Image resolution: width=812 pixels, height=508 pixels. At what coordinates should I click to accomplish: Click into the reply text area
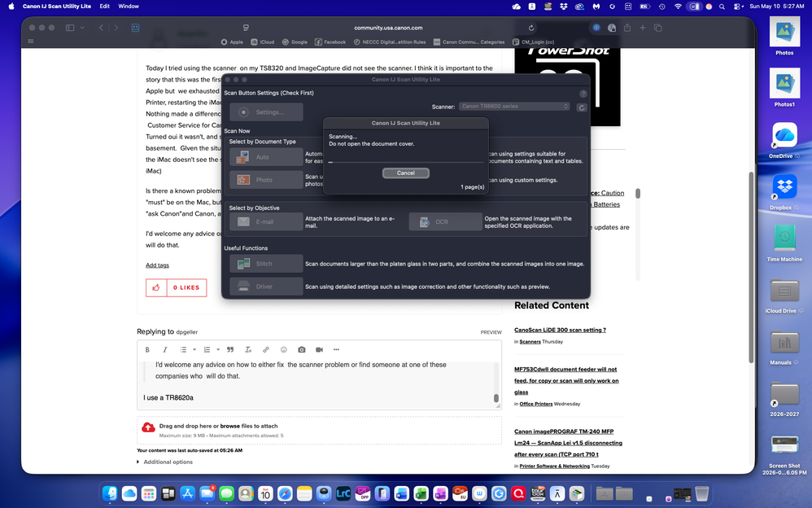click(x=316, y=385)
